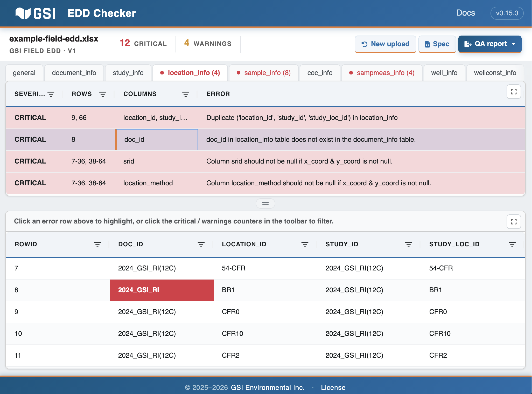Image resolution: width=532 pixels, height=394 pixels.
Task: Open the Rows column filter menu
Action: pyautogui.click(x=103, y=94)
